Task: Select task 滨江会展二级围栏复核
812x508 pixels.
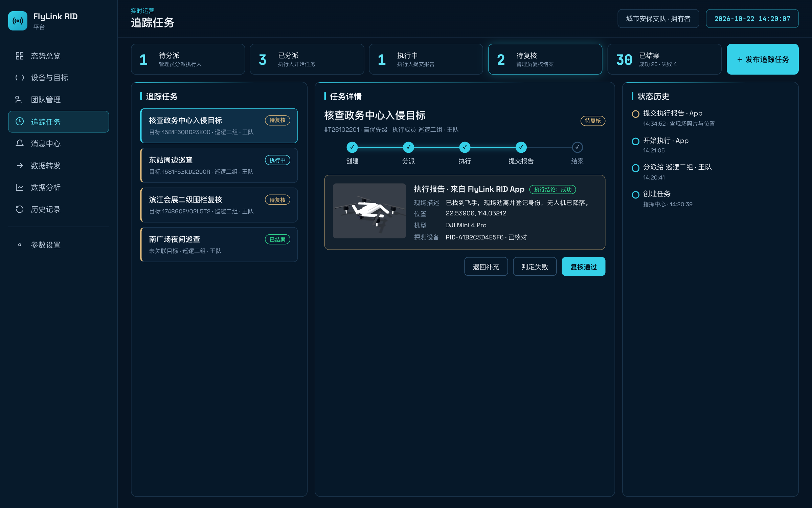Action: click(219, 205)
